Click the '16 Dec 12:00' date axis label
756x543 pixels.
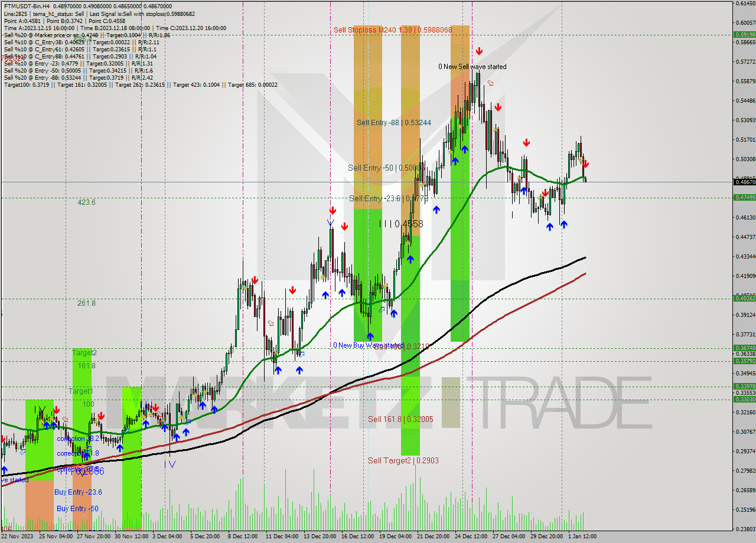pos(357,537)
